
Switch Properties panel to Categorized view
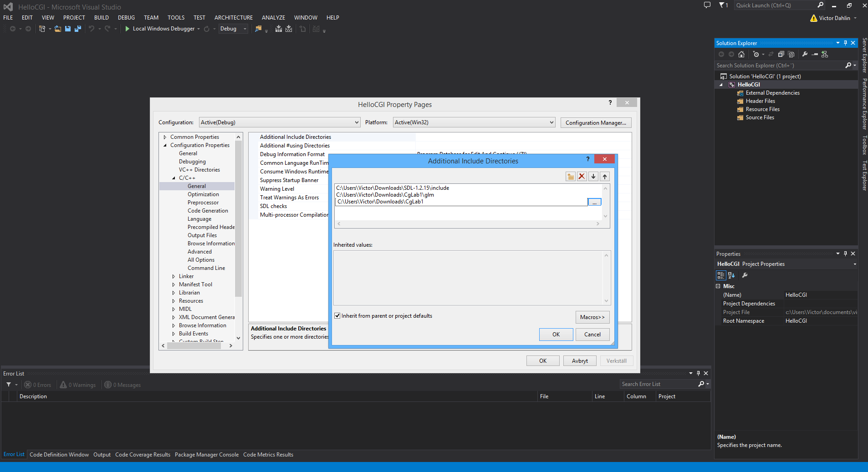pos(721,275)
